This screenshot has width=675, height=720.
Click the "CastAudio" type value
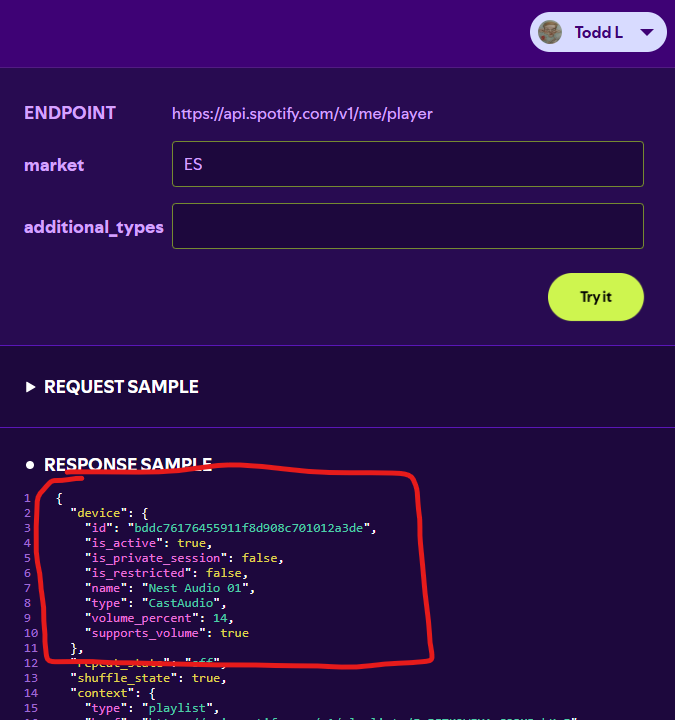185,603
